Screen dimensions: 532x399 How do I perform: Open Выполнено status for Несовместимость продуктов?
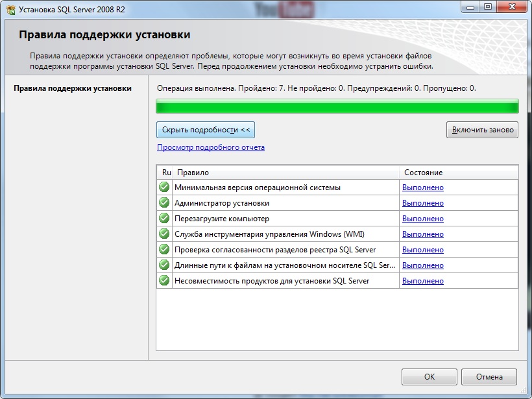click(423, 282)
